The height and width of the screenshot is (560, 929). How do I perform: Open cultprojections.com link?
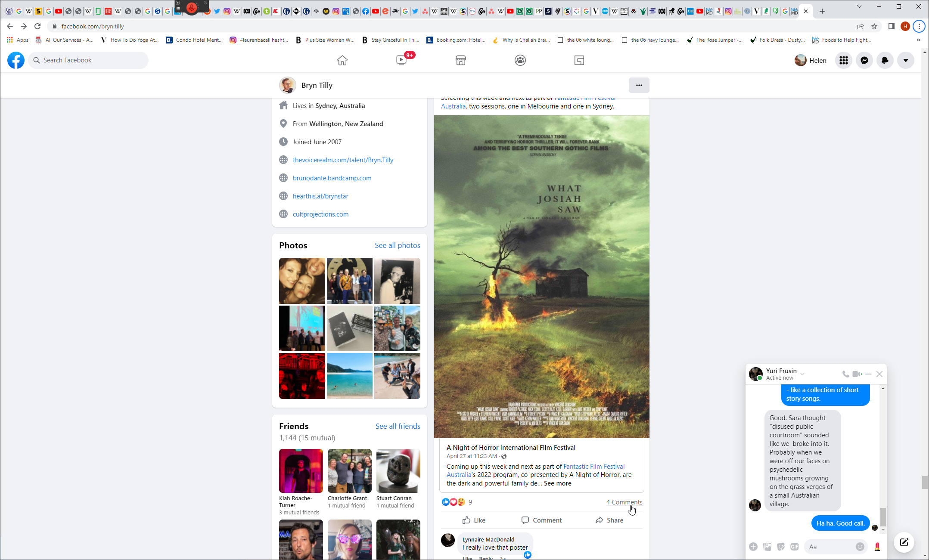(x=320, y=214)
